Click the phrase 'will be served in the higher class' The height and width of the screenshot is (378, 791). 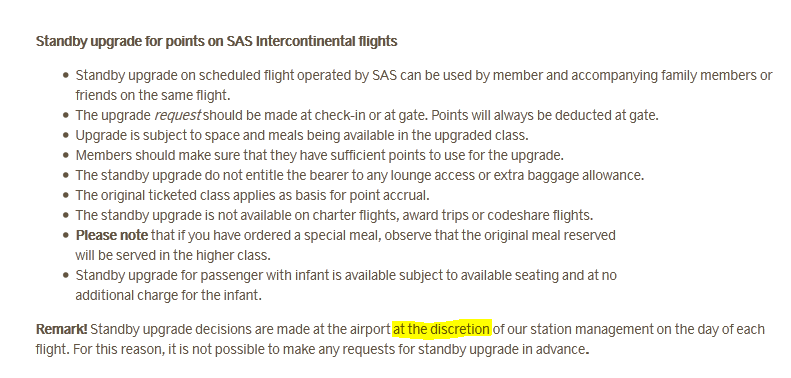point(172,255)
